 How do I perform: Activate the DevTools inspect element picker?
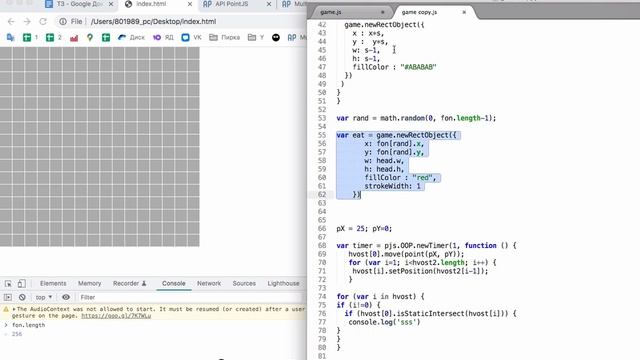(8, 283)
